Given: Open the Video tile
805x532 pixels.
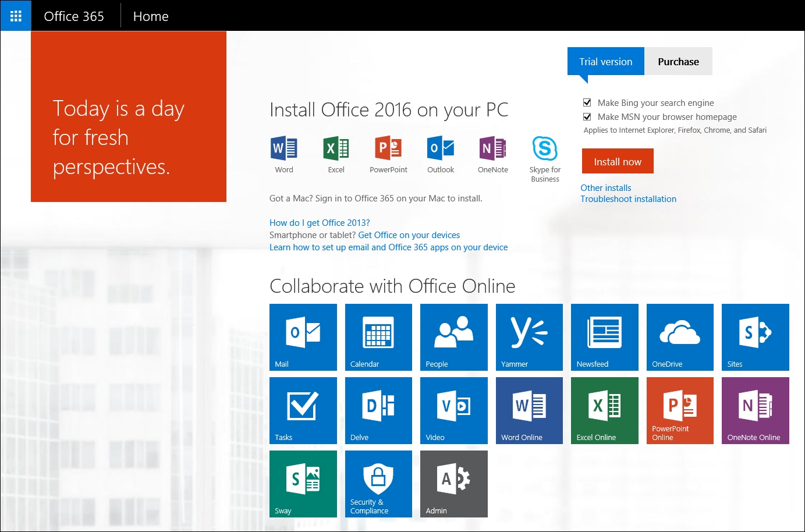Looking at the screenshot, I should (x=454, y=410).
